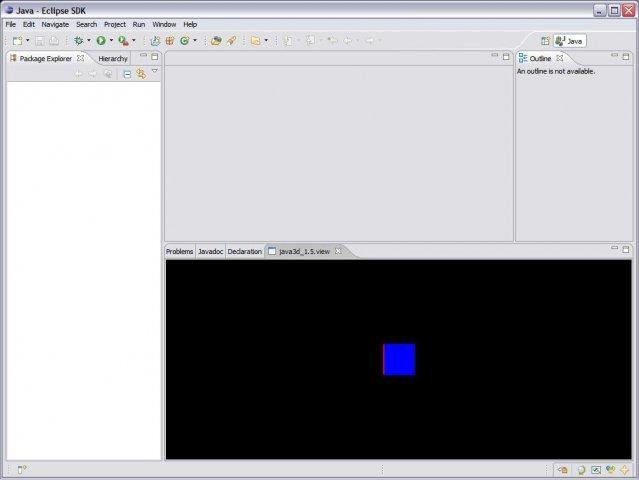Click the New Java Package icon
Image resolution: width=639 pixels, height=480 pixels.
(x=170, y=41)
